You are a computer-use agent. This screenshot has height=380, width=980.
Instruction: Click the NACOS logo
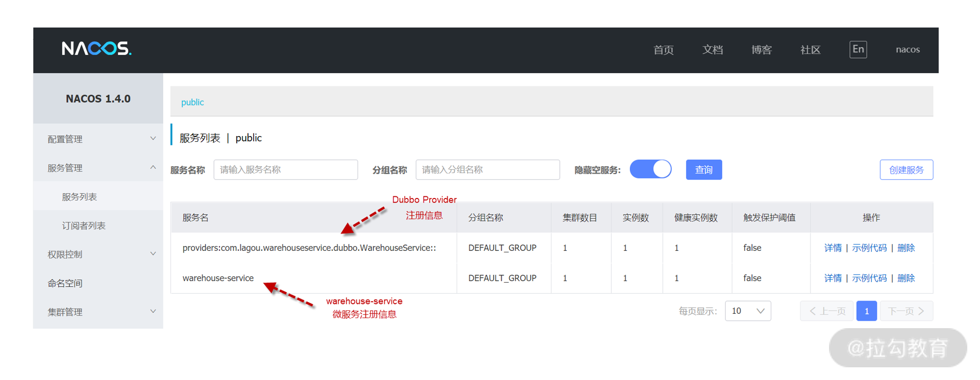coord(96,49)
